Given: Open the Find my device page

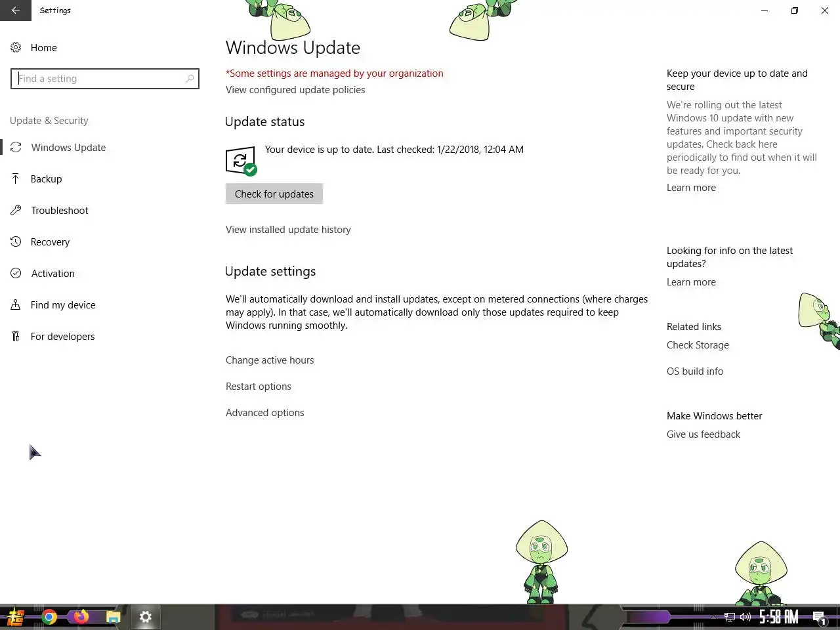Looking at the screenshot, I should [x=63, y=305].
